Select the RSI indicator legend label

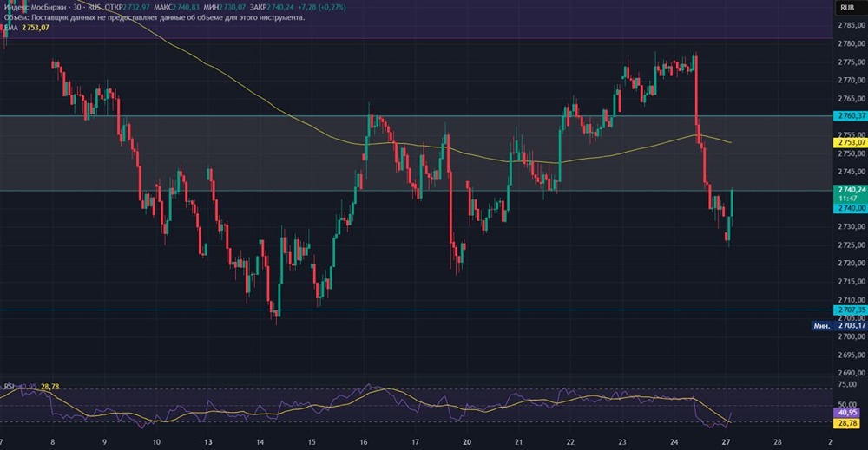point(9,387)
